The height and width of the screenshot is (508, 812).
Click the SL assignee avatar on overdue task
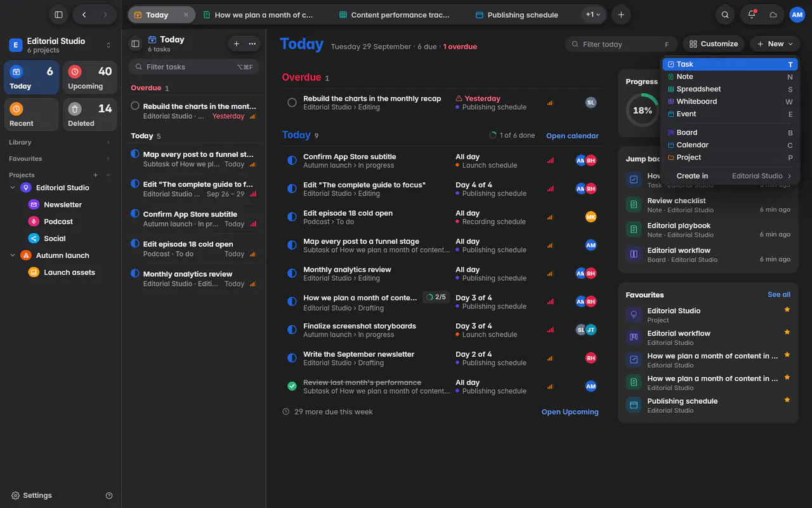click(591, 102)
